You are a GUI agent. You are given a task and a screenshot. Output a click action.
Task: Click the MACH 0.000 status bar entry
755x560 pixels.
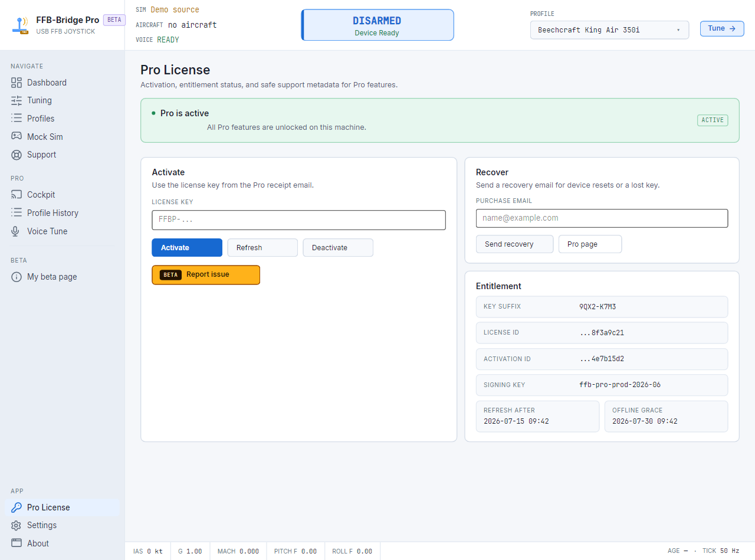point(238,551)
